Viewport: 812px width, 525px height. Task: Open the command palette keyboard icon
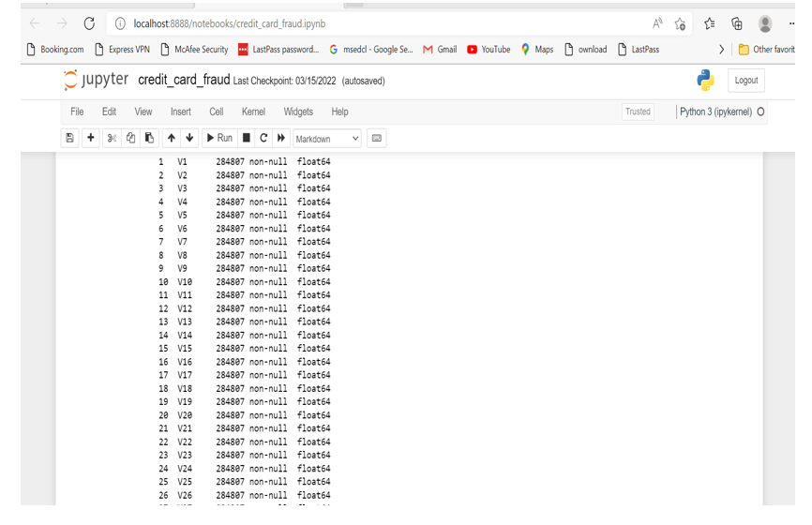pyautogui.click(x=377, y=138)
